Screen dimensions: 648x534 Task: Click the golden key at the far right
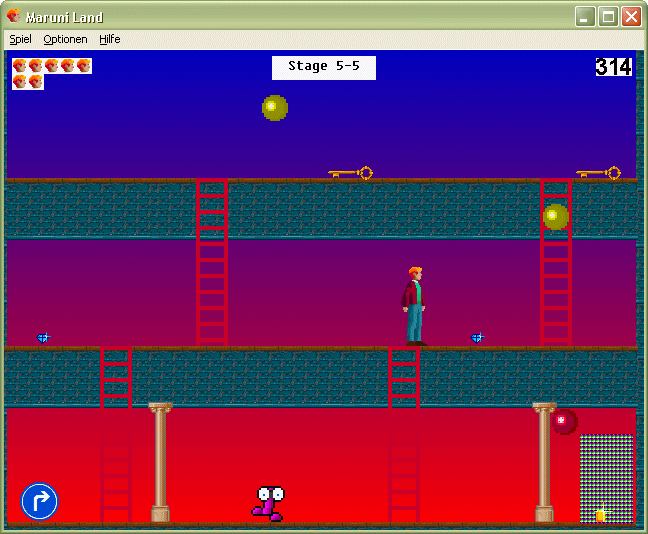598,173
